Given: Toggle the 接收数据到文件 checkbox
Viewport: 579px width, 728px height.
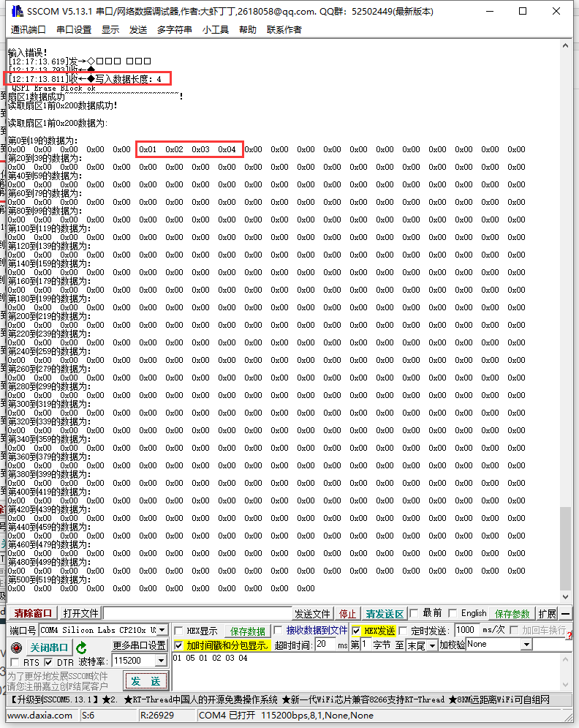Looking at the screenshot, I should [278, 630].
